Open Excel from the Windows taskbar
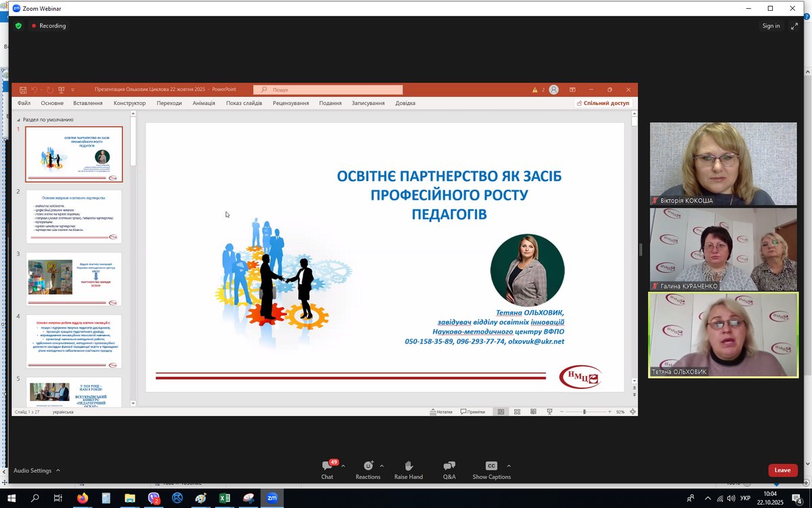The height and width of the screenshot is (508, 812). pos(225,498)
